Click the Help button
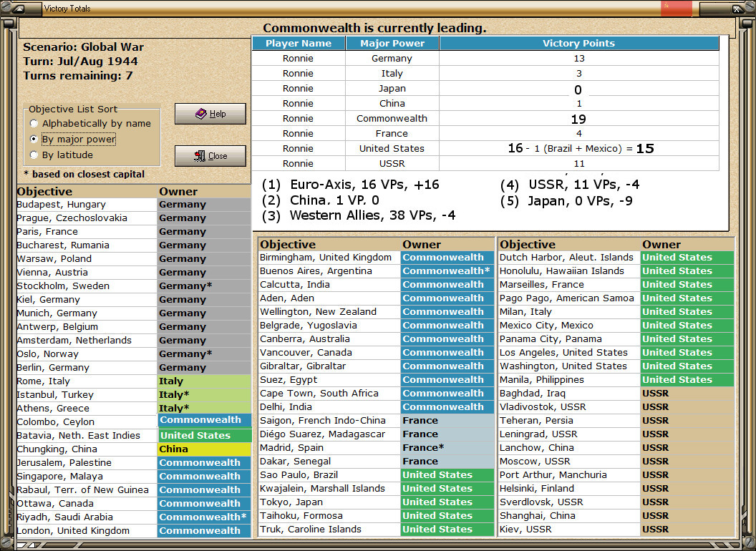The height and width of the screenshot is (551, 756). tap(210, 114)
